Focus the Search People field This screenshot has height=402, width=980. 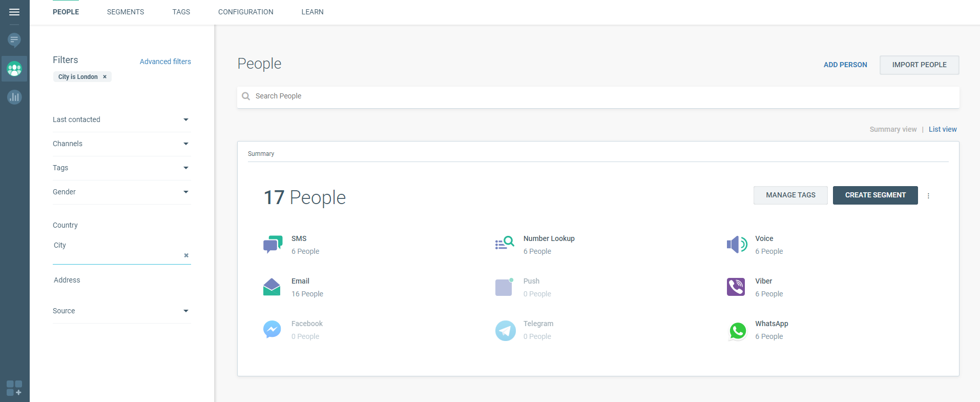click(x=597, y=96)
